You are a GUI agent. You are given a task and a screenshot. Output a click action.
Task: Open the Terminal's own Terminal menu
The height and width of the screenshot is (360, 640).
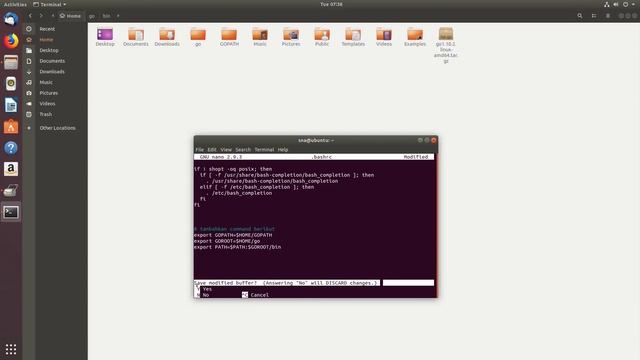pyautogui.click(x=264, y=150)
